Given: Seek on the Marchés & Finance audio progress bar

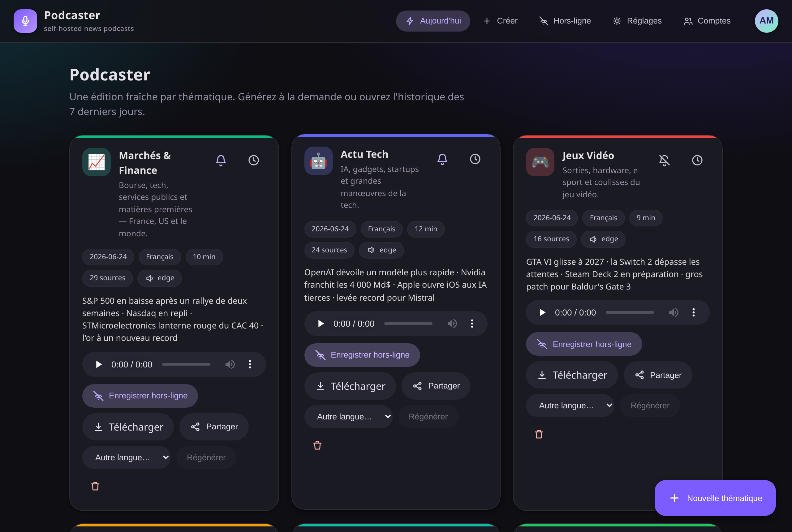Looking at the screenshot, I should (186, 364).
